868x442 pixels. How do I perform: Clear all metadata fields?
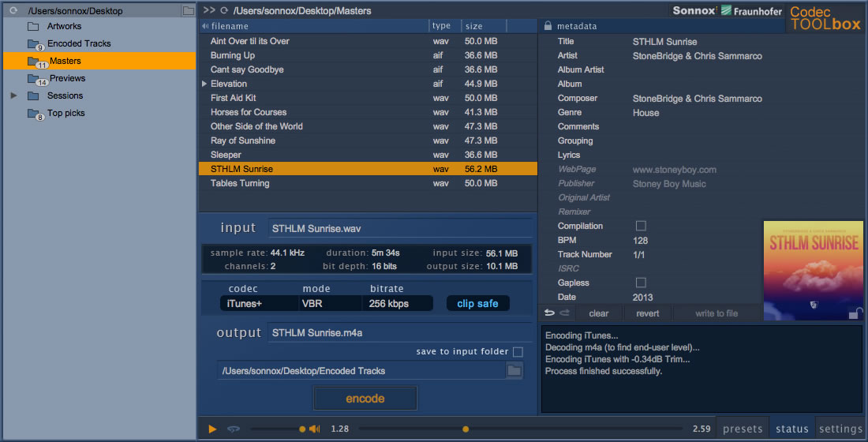coord(598,313)
